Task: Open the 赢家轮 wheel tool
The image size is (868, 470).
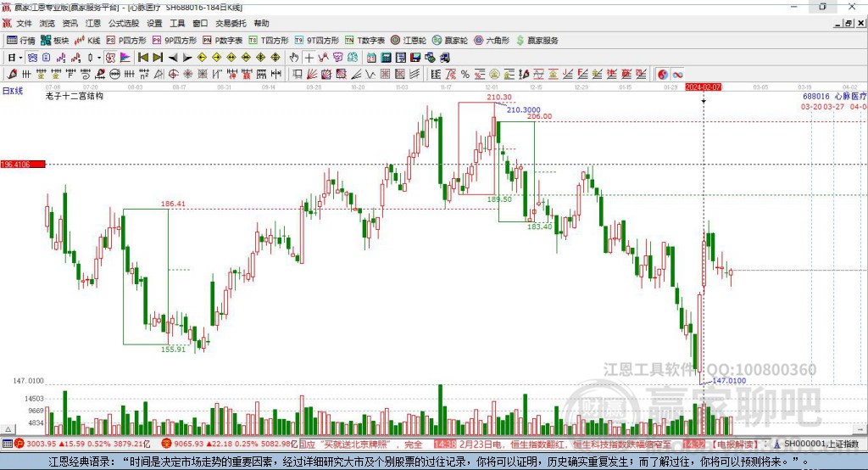Action: pos(450,41)
